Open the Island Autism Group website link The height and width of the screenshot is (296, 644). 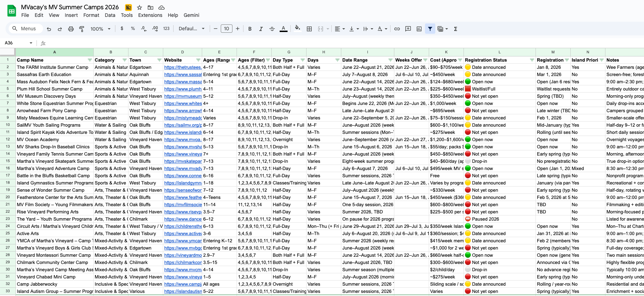click(x=183, y=292)
